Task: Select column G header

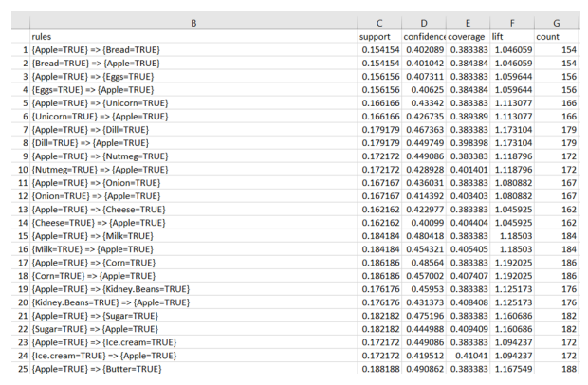Action: click(x=557, y=24)
